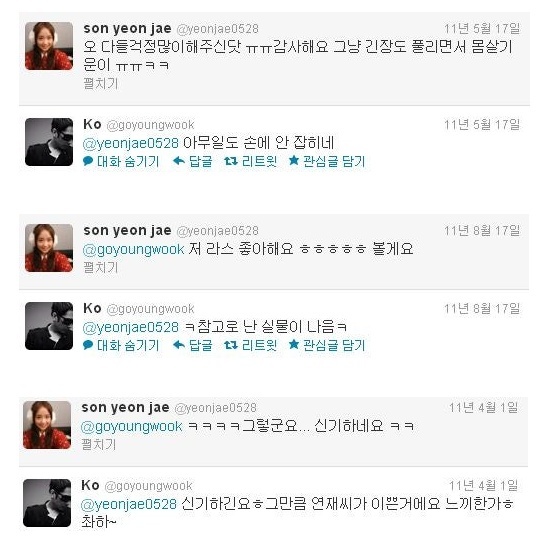The height and width of the screenshot is (557, 554).
Task: Click favorite star icon under May 17 Ko tweet
Action: pyautogui.click(x=294, y=161)
